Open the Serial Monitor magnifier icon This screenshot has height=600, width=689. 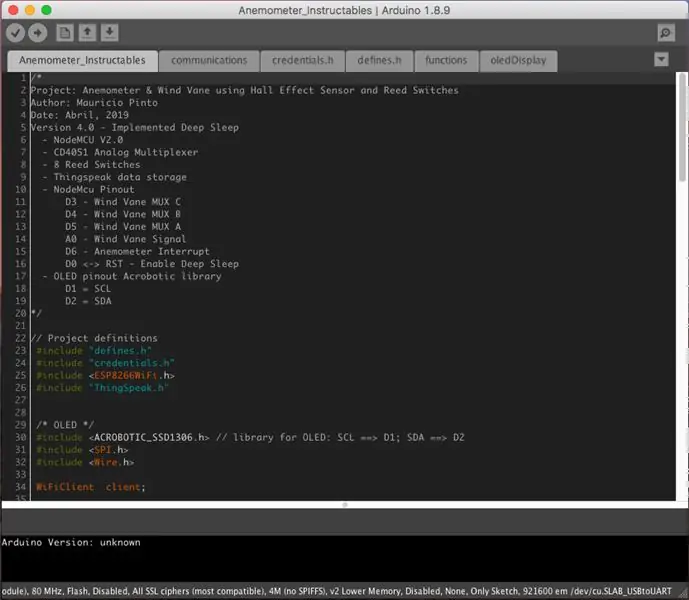click(666, 33)
